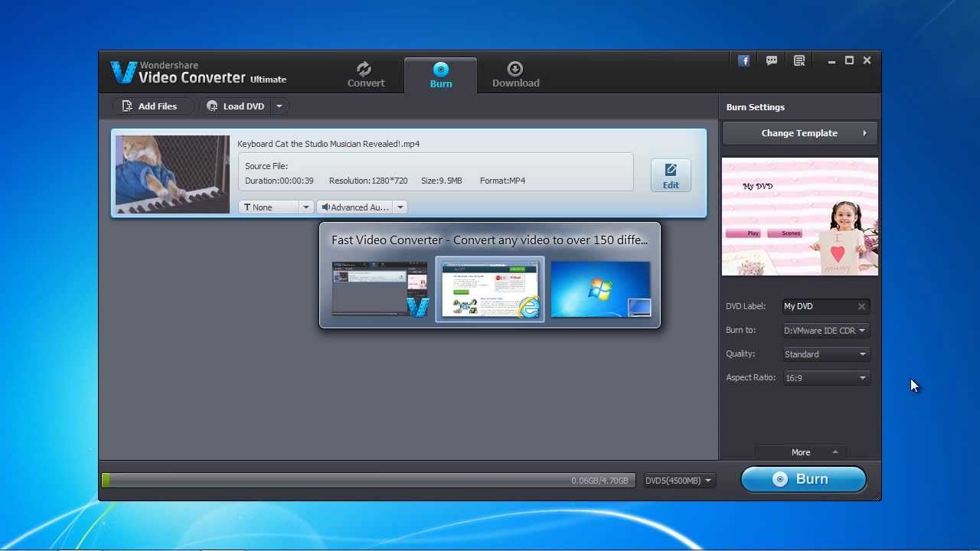
Task: Click the 'Format:MP4' text
Action: (502, 181)
